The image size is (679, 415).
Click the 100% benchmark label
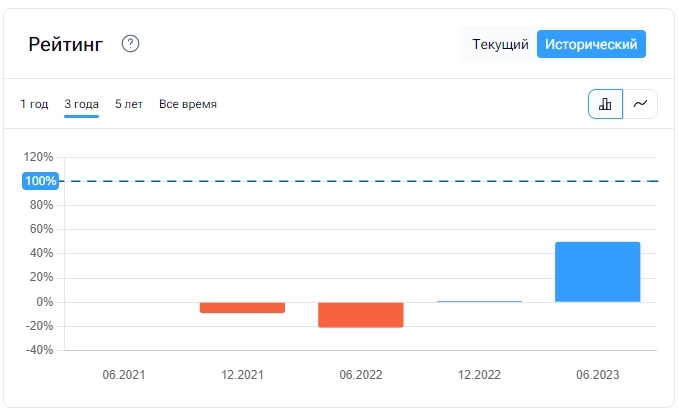pyautogui.click(x=41, y=181)
